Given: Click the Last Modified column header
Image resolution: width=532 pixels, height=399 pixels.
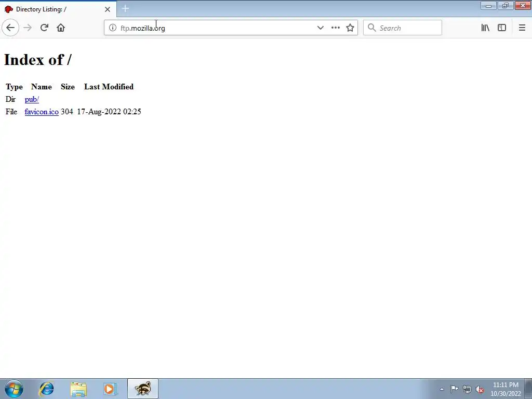Looking at the screenshot, I should point(109,87).
